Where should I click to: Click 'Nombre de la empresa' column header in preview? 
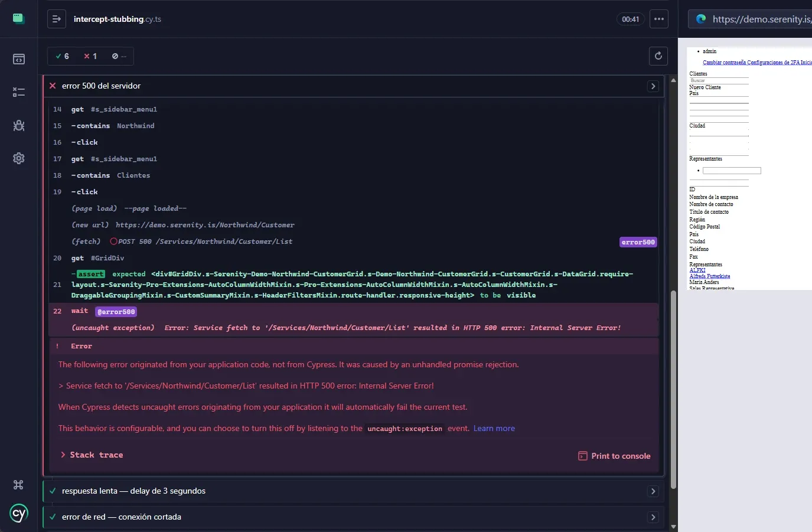[713, 197]
